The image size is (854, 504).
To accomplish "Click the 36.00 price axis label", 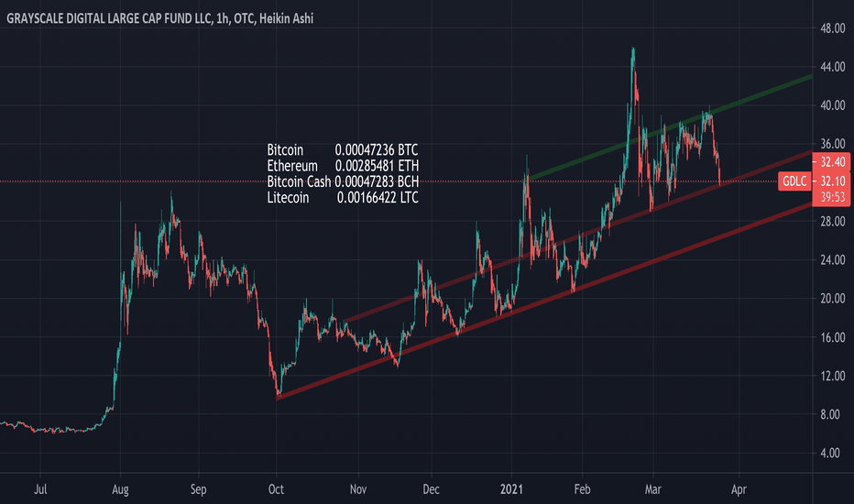I will click(832, 144).
